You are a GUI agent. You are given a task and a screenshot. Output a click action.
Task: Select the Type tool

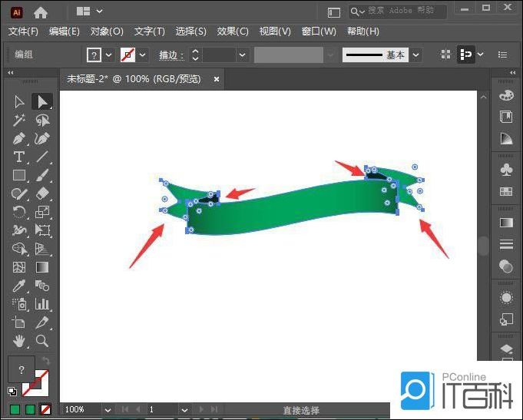19,157
